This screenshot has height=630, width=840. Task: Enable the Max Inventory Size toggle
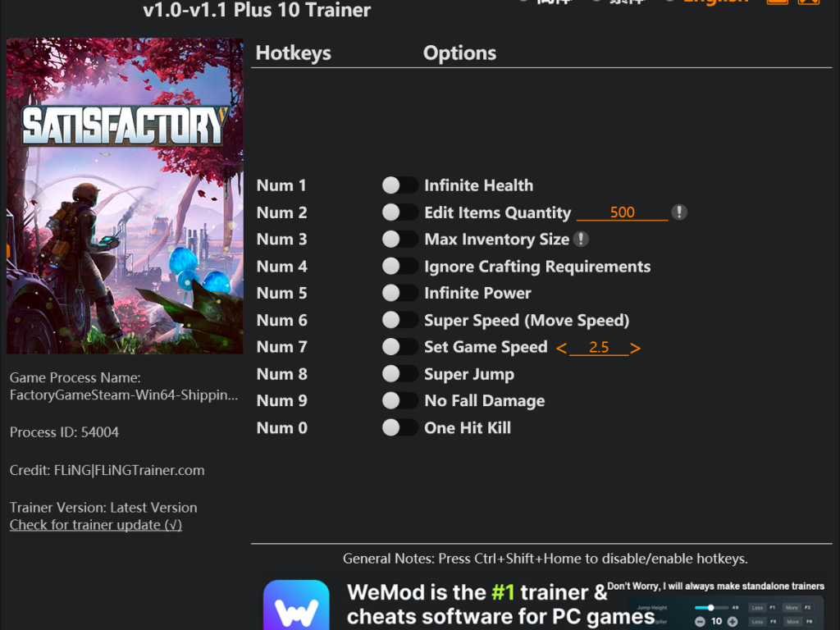[399, 239]
